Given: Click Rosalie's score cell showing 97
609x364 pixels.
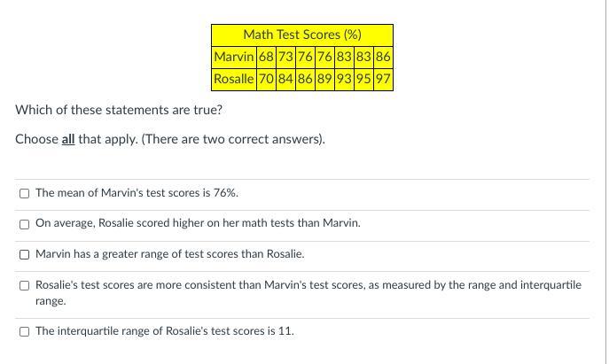Looking at the screenshot, I should pyautogui.click(x=383, y=79).
